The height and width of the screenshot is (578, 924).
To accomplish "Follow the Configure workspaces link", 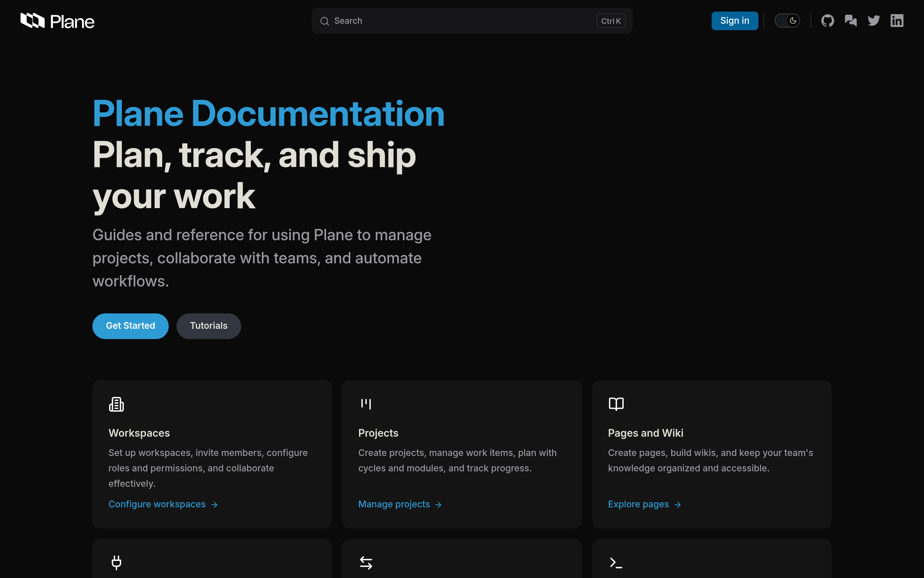I will click(163, 504).
